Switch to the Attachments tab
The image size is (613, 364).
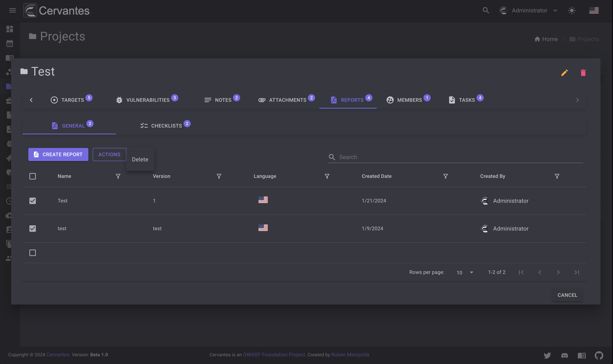286,100
